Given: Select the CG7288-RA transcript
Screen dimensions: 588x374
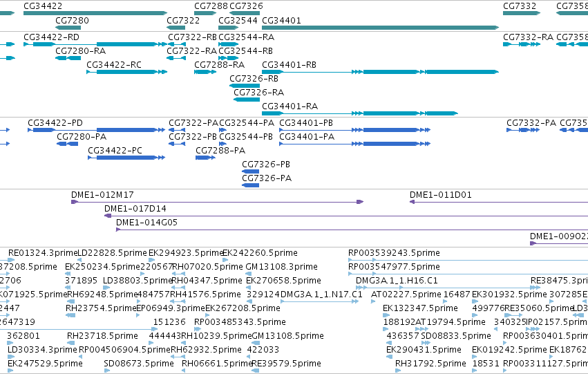Looking at the screenshot, I should [x=205, y=72].
